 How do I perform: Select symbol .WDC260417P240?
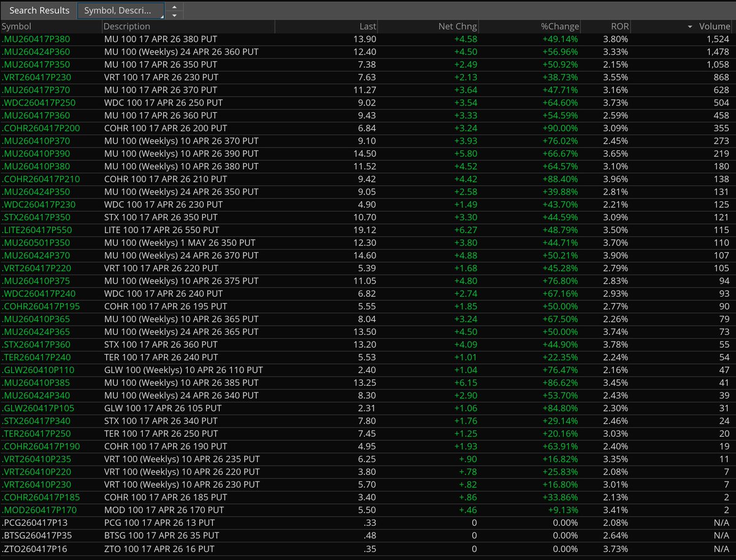point(39,294)
